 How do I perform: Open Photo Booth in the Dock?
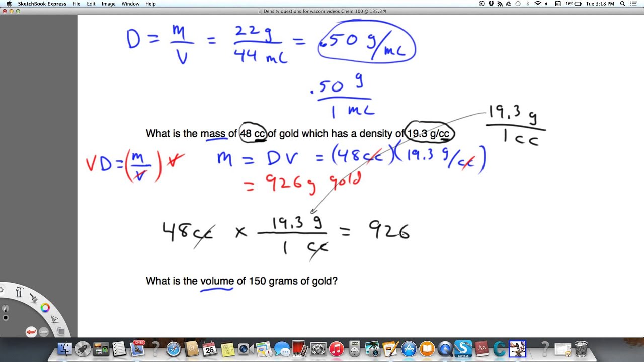[x=300, y=349]
